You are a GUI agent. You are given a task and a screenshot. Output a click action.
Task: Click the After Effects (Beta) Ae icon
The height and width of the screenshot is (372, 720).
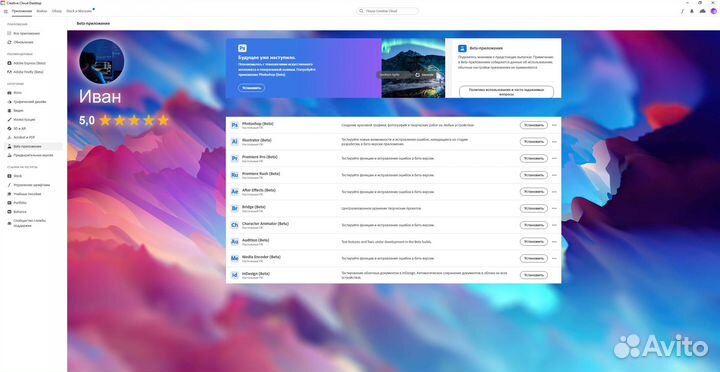click(234, 192)
